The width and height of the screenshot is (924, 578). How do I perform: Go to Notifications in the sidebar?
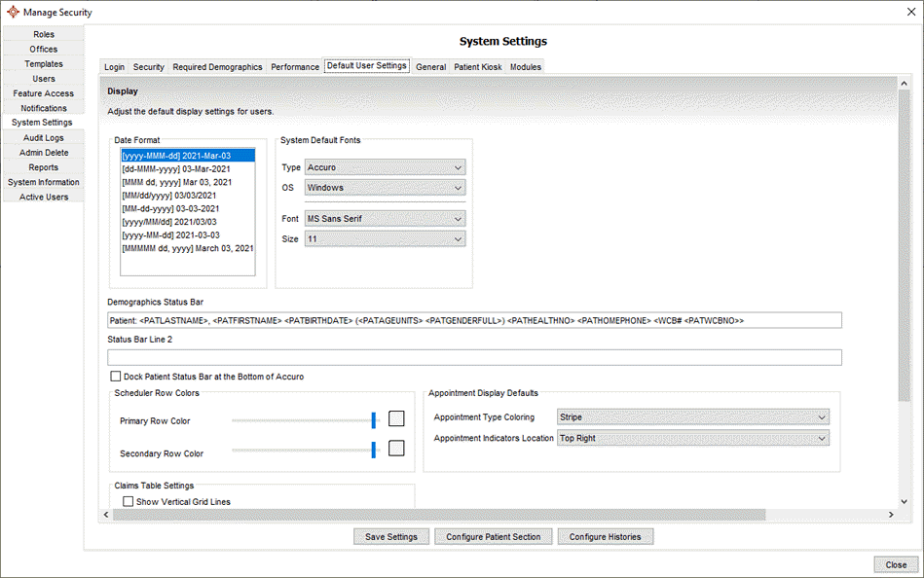click(44, 108)
